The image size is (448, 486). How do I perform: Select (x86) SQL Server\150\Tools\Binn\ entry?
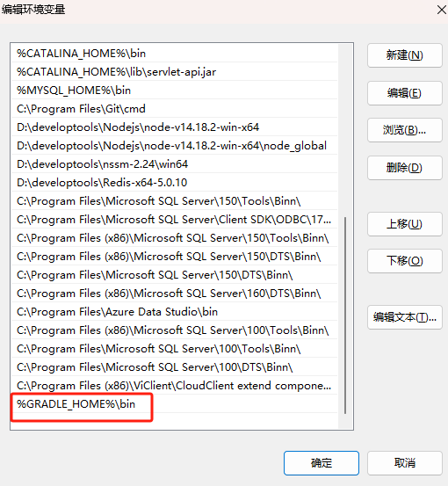[175, 238]
